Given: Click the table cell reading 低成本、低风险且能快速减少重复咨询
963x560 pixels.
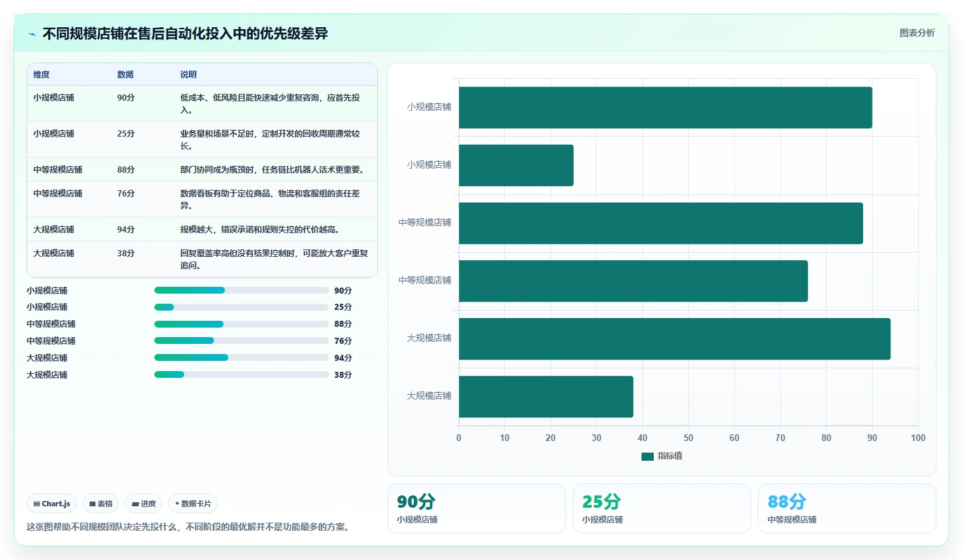Looking at the screenshot, I should pyautogui.click(x=271, y=103).
